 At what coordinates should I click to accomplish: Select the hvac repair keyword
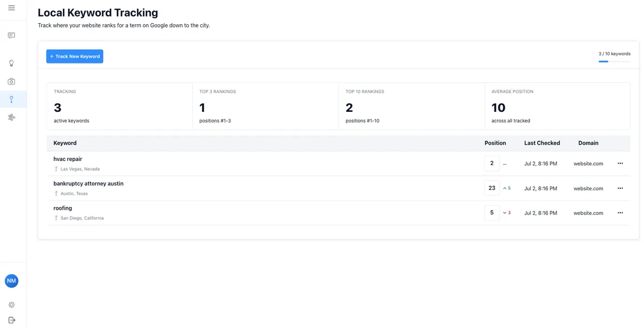(x=68, y=159)
